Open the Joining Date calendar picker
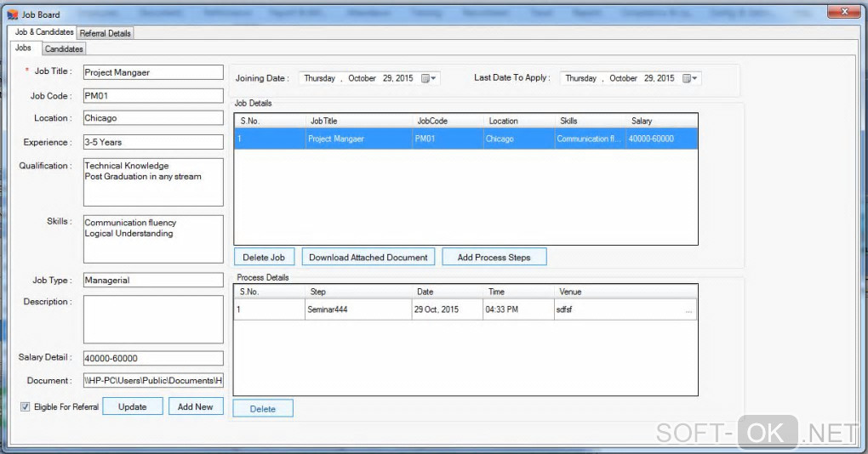The height and width of the screenshot is (454, 868). (429, 78)
